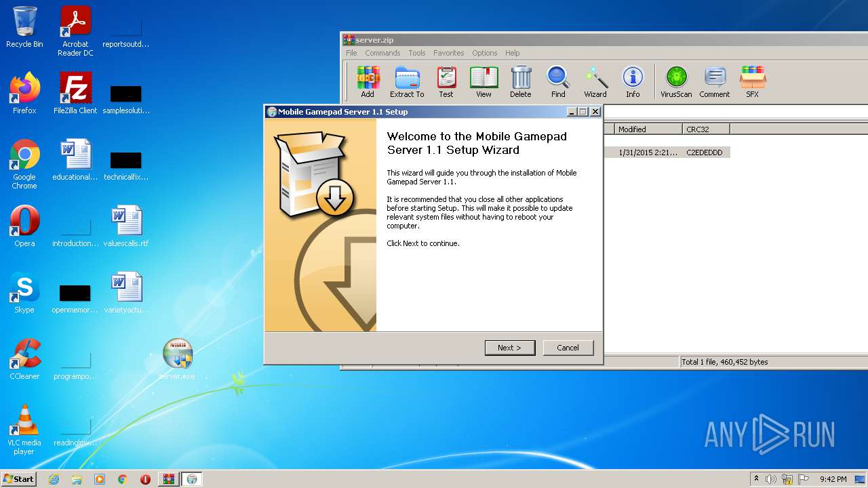
Task: Select the readinglow... desktop file
Action: pyautogui.click(x=75, y=430)
